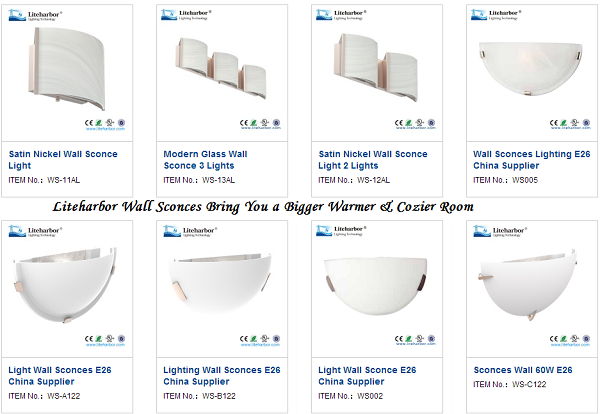This screenshot has width=600, height=414.
Task: Open Wall Sconces Lighting E26 China Supplier link
Action: [526, 160]
